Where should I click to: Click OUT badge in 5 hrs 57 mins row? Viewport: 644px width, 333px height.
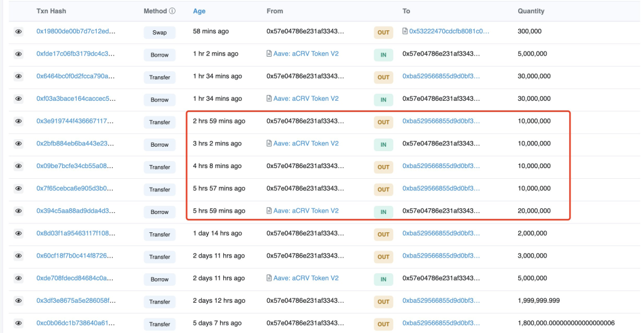pos(383,189)
